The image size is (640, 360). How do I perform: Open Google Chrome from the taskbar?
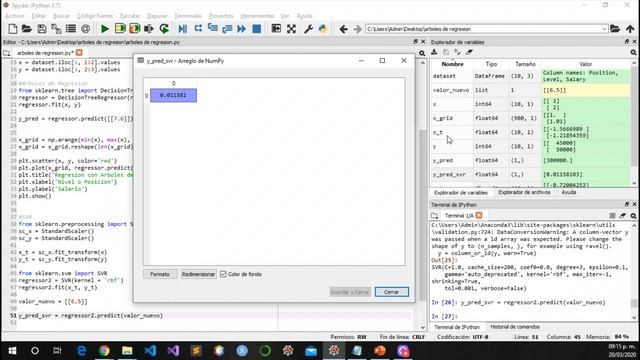pos(104,351)
